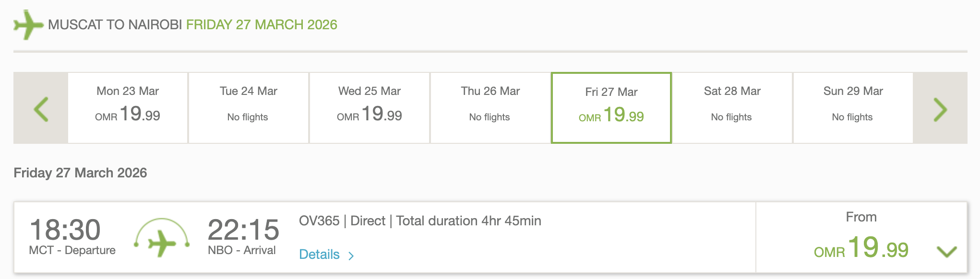The height and width of the screenshot is (279, 980).
Task: Click the small arrow next to Details
Action: [351, 256]
